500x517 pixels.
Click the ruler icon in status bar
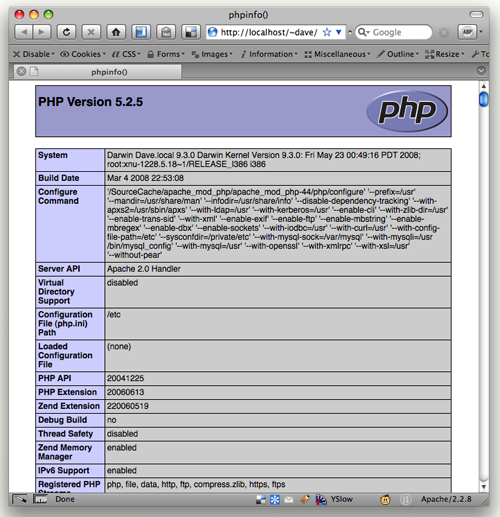click(x=40, y=499)
